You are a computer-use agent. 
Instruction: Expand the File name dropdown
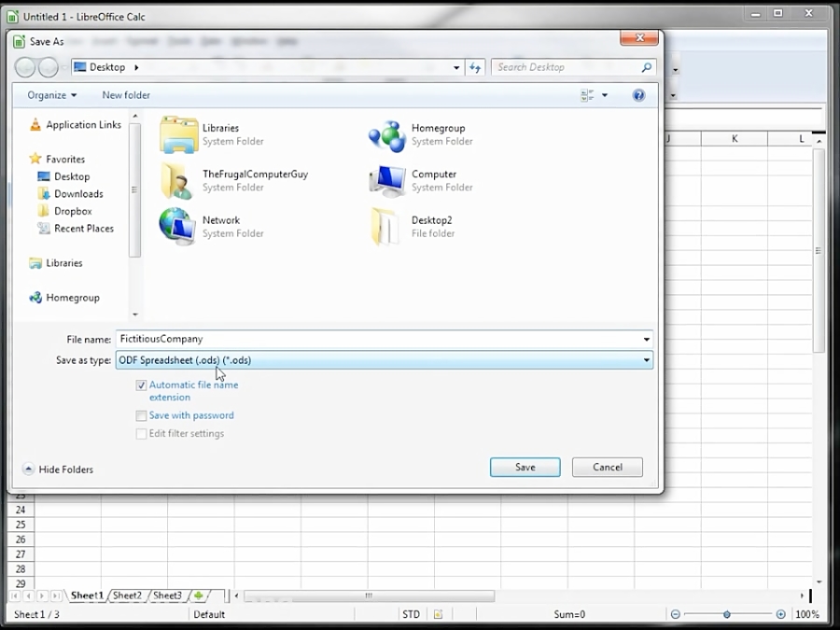click(x=646, y=339)
